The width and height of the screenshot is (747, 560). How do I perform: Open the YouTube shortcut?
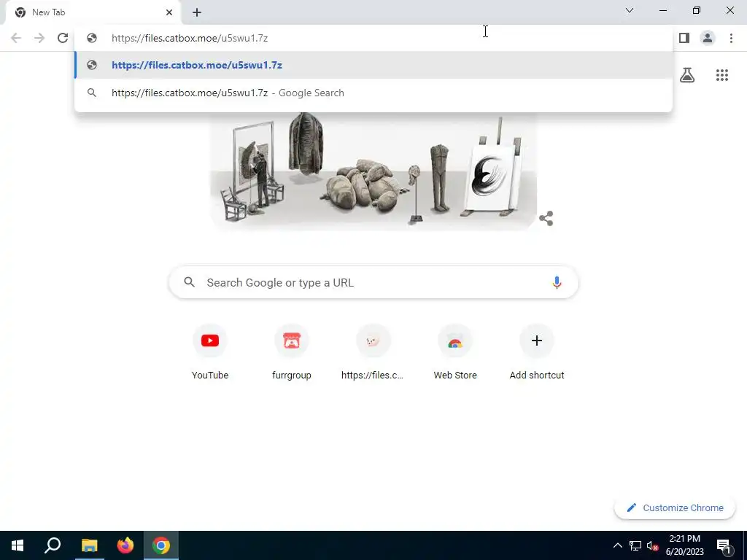click(210, 351)
